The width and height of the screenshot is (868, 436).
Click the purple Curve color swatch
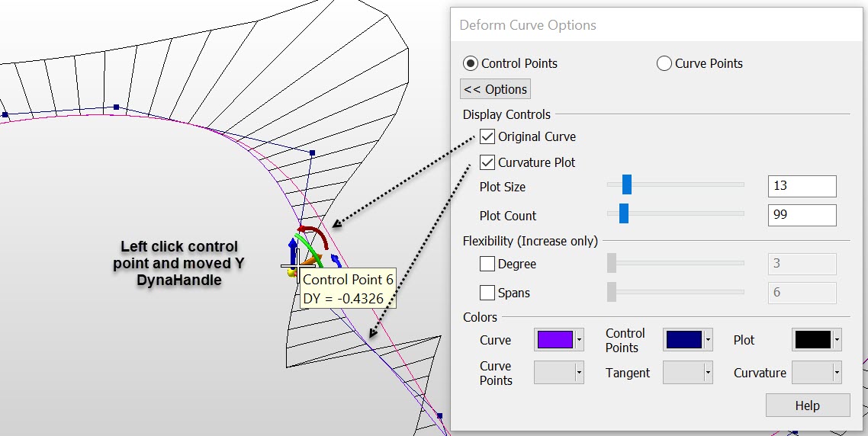(555, 340)
